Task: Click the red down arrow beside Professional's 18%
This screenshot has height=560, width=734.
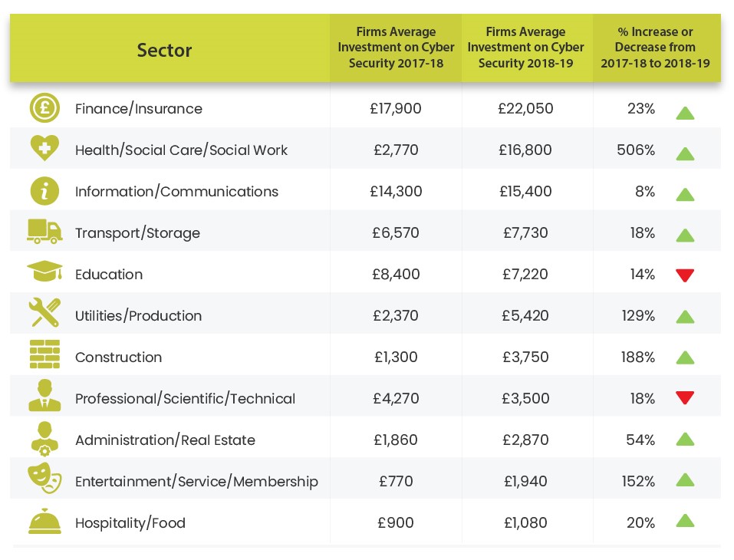Action: 685,398
